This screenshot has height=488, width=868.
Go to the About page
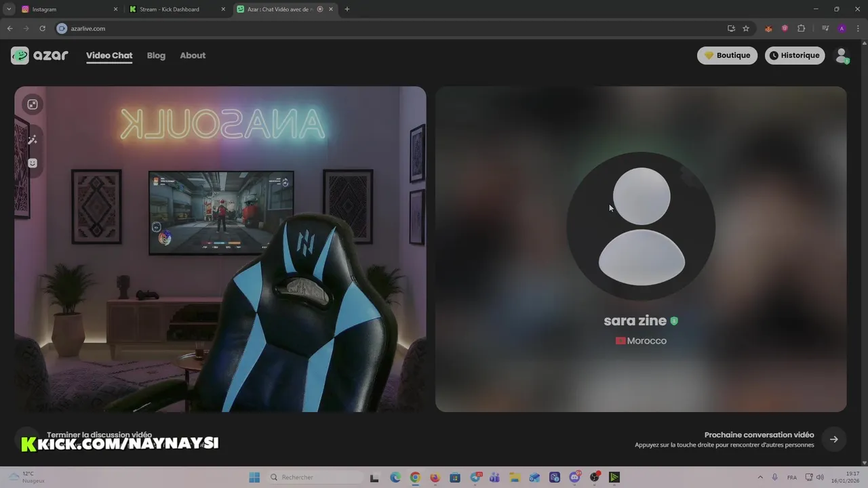tap(193, 56)
